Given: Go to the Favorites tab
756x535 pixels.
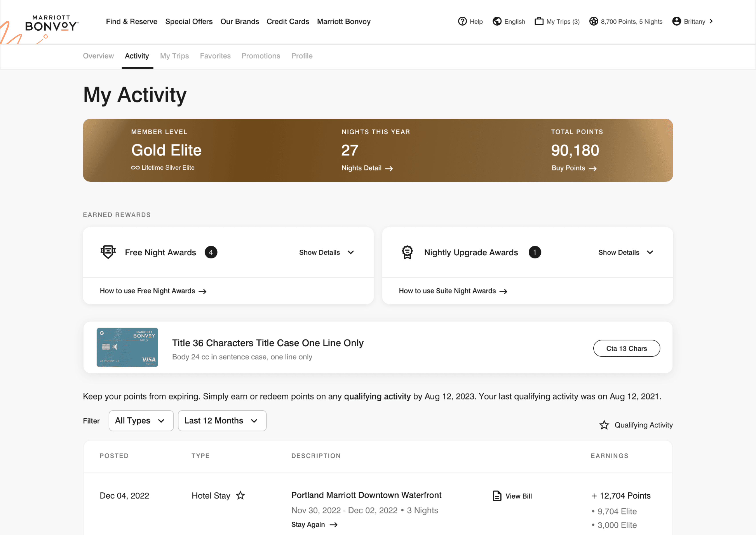Looking at the screenshot, I should tap(215, 56).
